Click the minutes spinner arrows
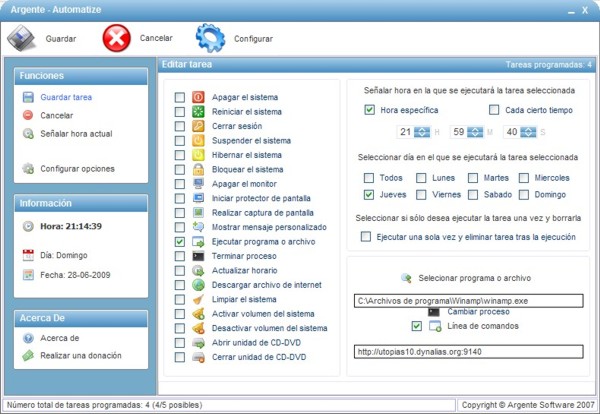This screenshot has width=600, height=414. point(475,132)
